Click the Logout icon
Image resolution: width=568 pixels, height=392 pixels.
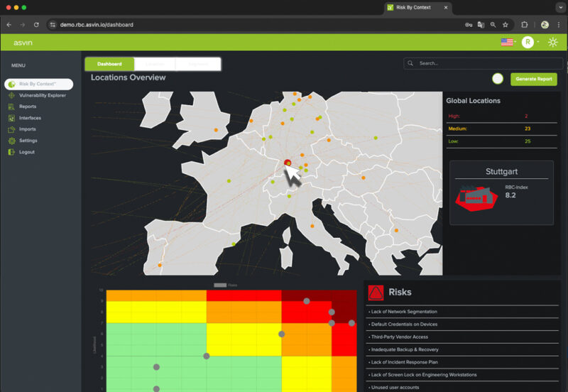pyautogui.click(x=12, y=152)
